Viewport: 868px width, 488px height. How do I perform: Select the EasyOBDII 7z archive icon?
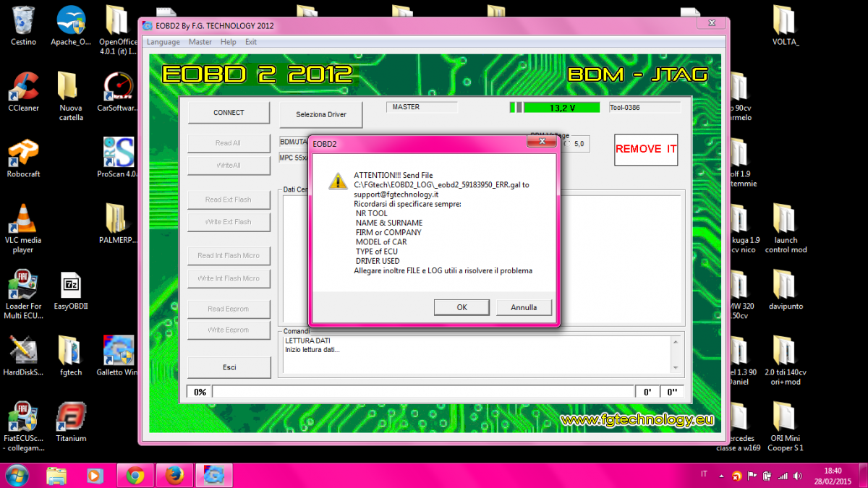click(71, 291)
